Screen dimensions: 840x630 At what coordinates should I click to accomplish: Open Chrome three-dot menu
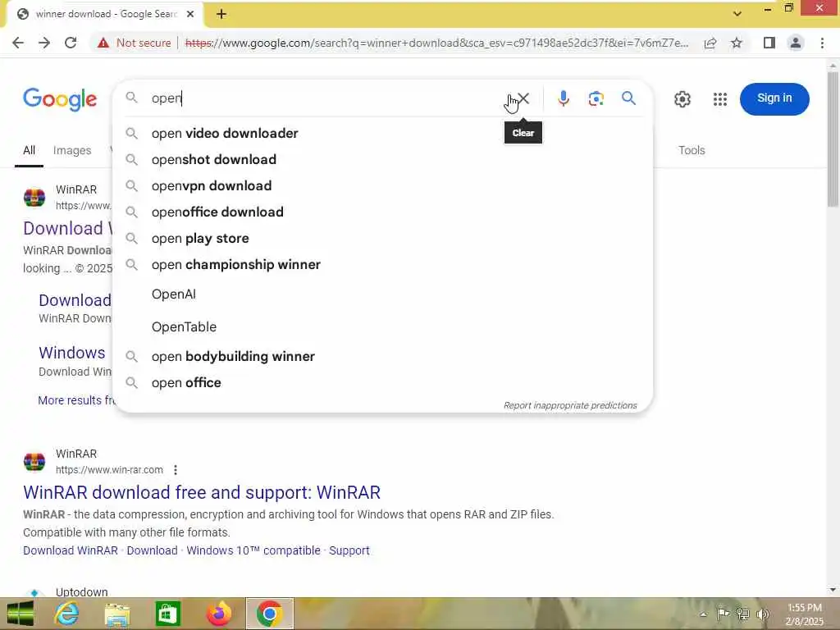pyautogui.click(x=822, y=43)
